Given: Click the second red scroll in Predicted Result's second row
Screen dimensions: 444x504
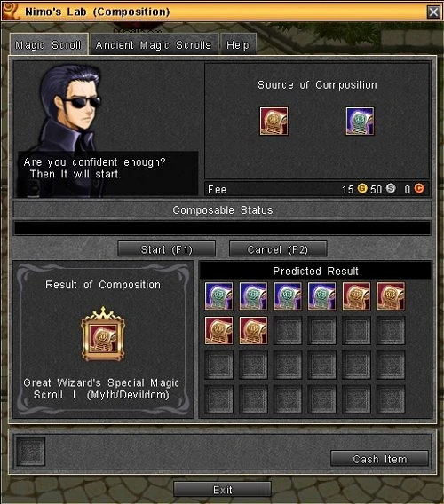Looking at the screenshot, I should coord(253,330).
